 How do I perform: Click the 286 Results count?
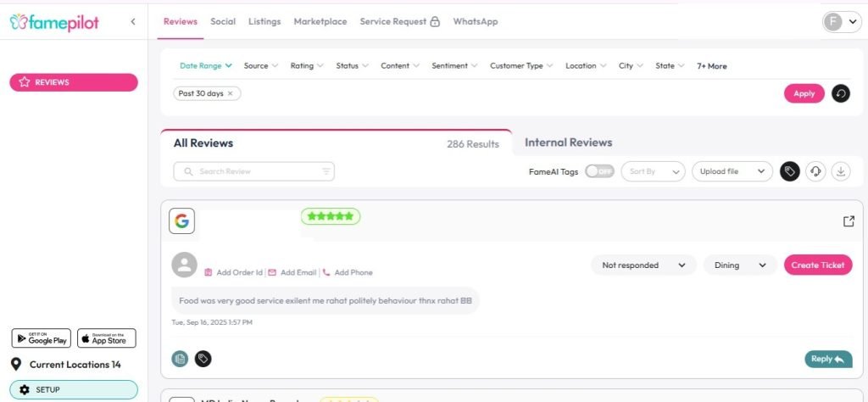[473, 144]
